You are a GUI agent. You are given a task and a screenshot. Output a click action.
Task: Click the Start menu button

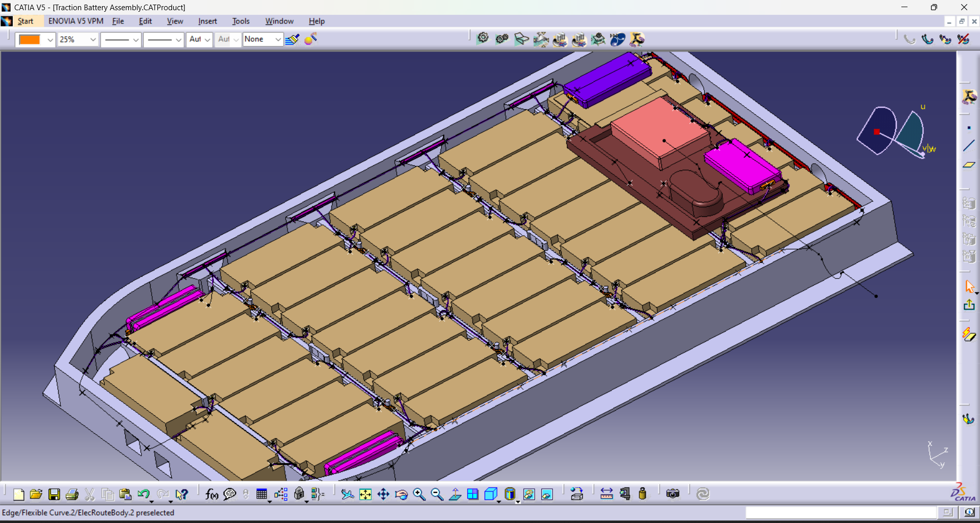[x=25, y=21]
